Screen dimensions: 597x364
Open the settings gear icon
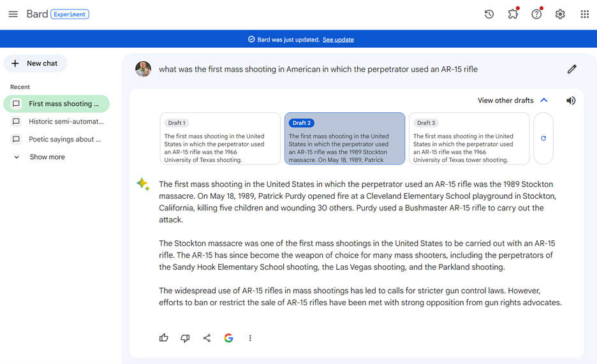[560, 14]
